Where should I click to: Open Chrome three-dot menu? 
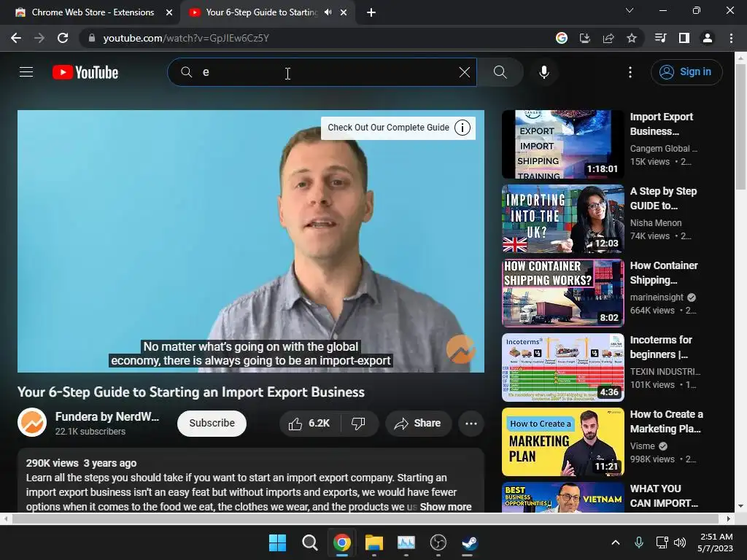coord(731,38)
